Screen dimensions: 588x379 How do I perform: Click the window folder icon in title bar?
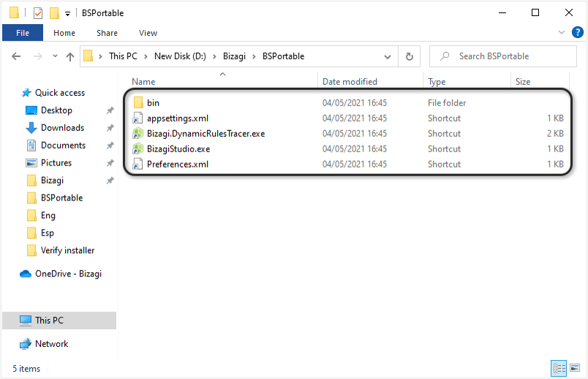(14, 12)
